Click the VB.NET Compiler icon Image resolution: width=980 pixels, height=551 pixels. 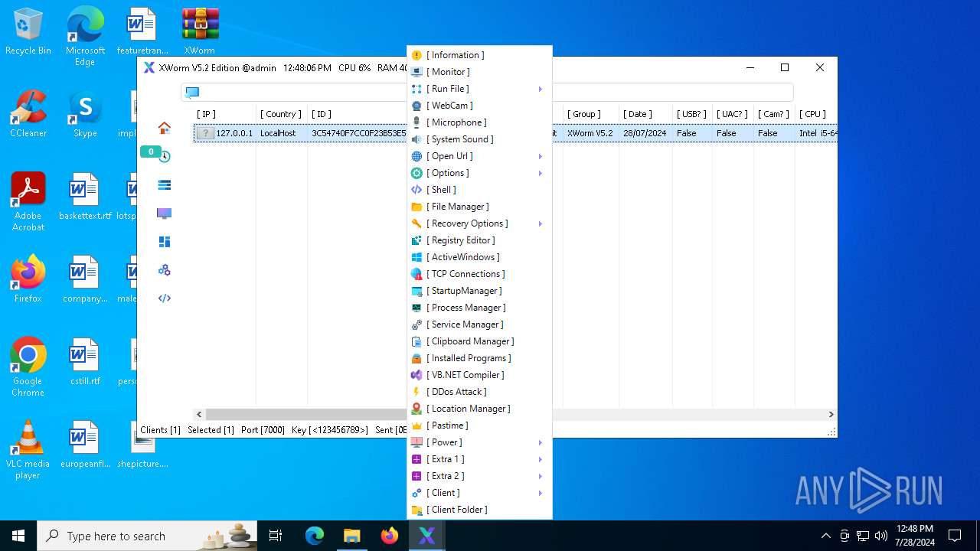(416, 375)
